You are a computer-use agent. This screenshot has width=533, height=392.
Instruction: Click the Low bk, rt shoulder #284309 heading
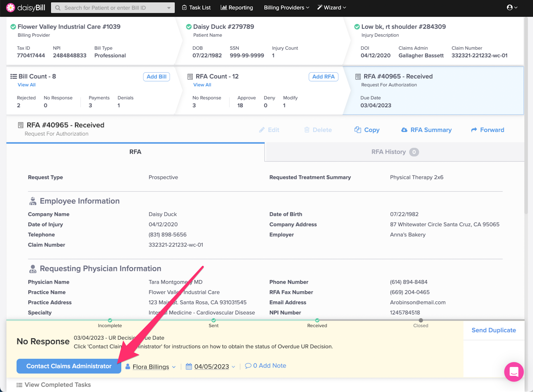[403, 27]
